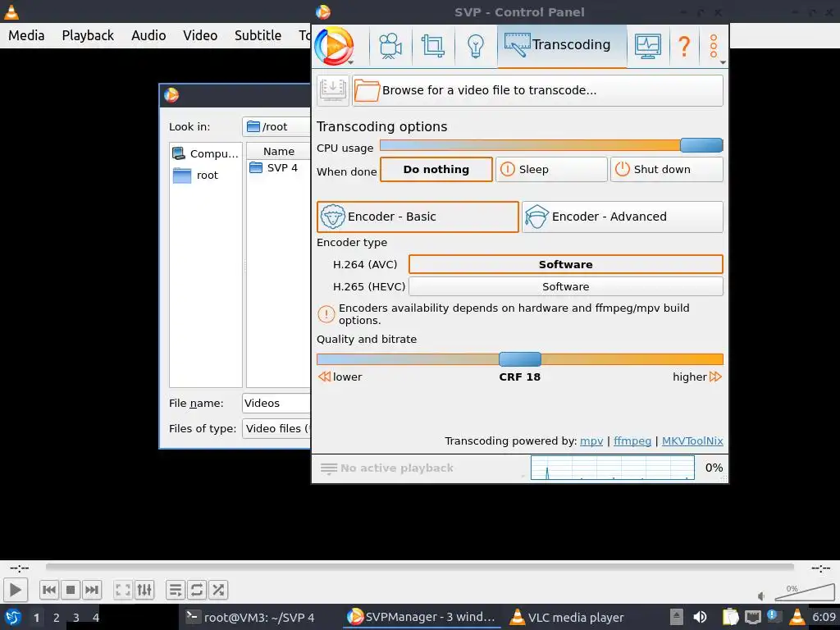Image resolution: width=840 pixels, height=630 pixels.
Task: Open the Files of type dropdown
Action: [276, 428]
